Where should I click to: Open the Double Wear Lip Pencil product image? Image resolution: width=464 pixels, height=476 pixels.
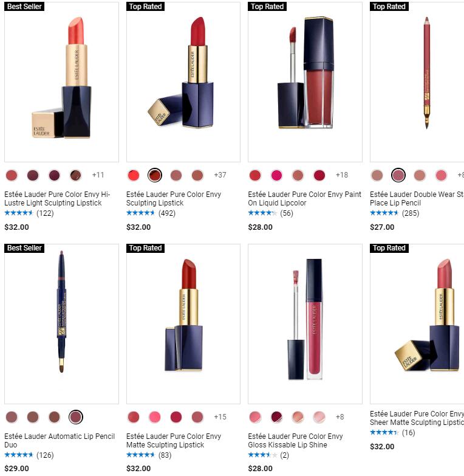coord(417,82)
